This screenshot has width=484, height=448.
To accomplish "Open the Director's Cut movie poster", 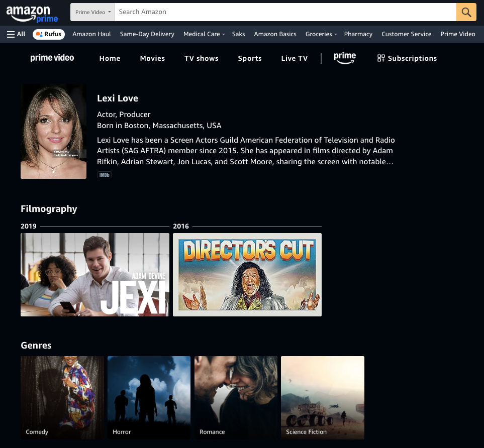I will pos(247,275).
